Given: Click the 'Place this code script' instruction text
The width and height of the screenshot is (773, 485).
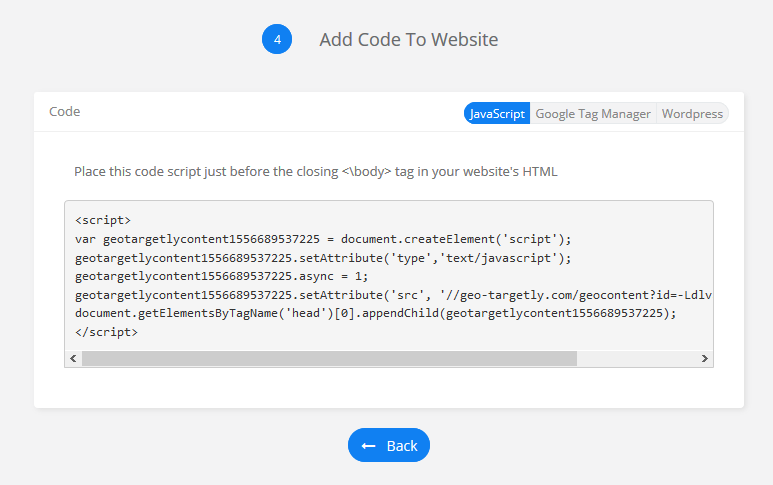Looking at the screenshot, I should coord(316,172).
